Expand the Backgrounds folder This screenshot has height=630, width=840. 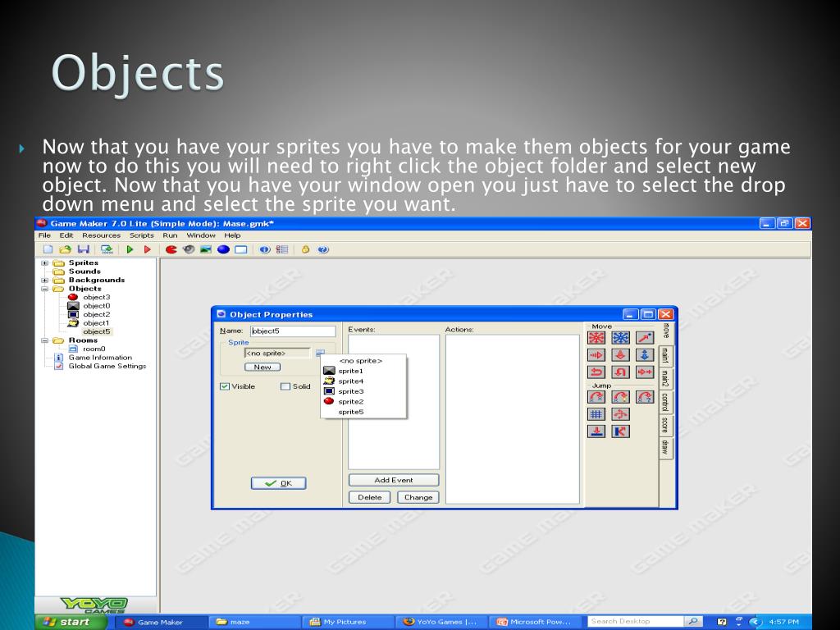45,281
